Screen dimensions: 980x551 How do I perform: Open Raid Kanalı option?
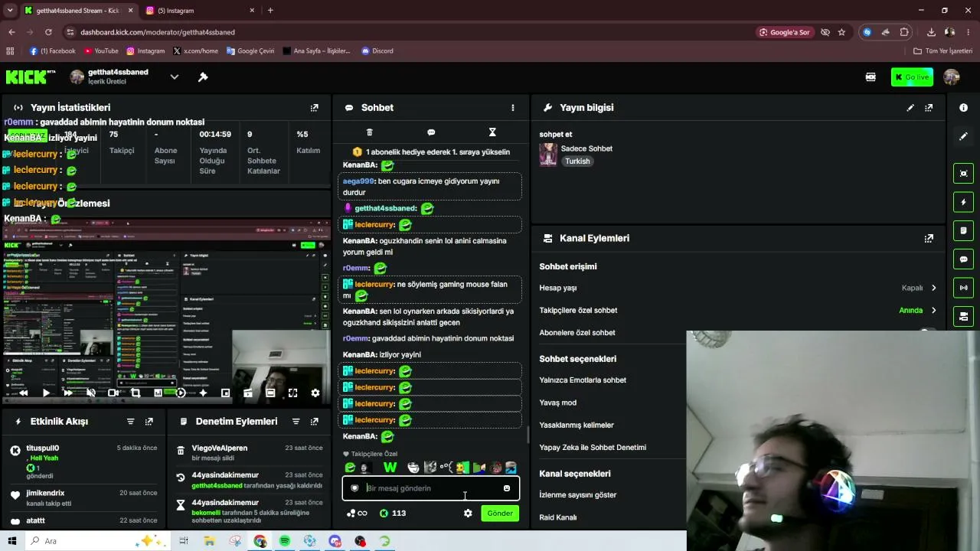(558, 517)
